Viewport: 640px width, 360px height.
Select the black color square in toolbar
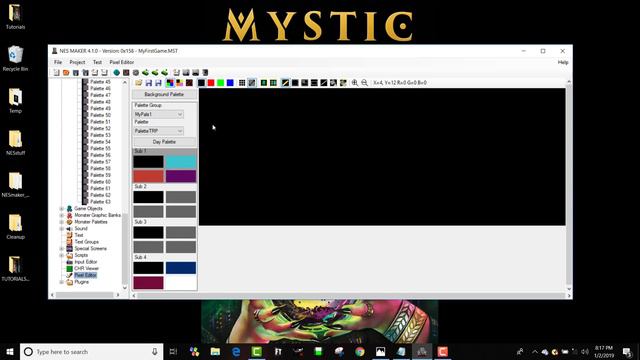tap(201, 83)
